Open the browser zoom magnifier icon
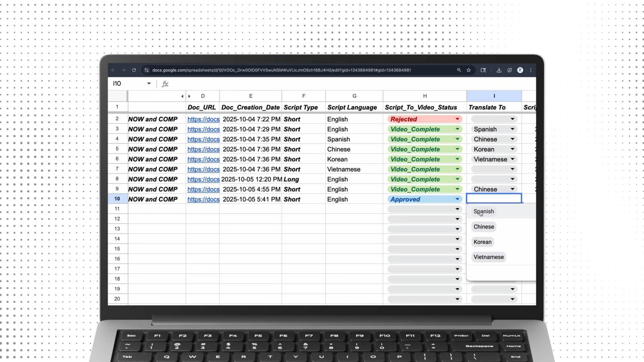644x362 pixels. pos(459,70)
